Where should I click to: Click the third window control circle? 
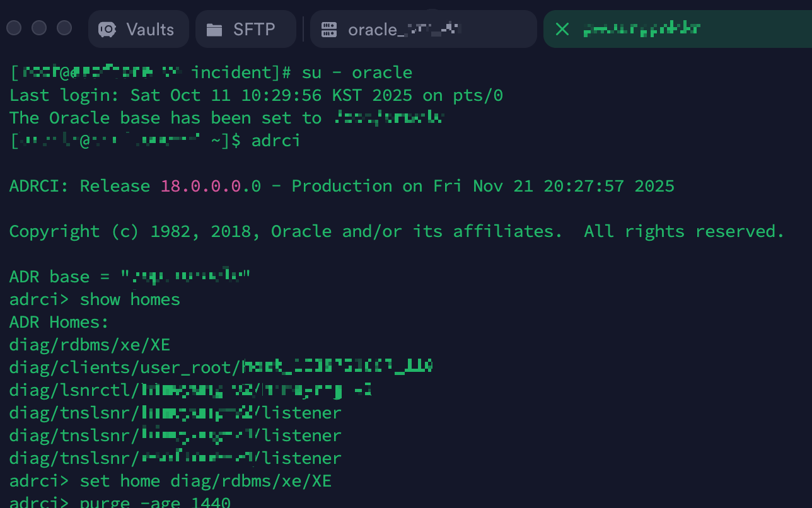pyautogui.click(x=64, y=28)
